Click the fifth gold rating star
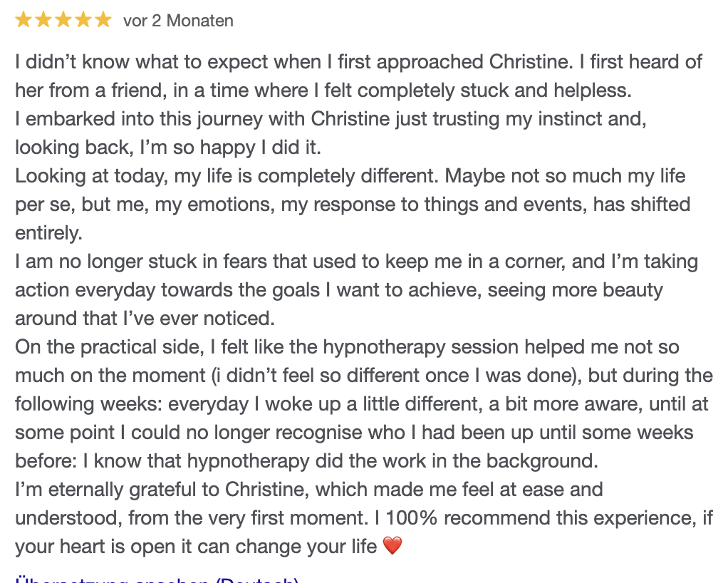This screenshot has width=728, height=583. tap(103, 21)
